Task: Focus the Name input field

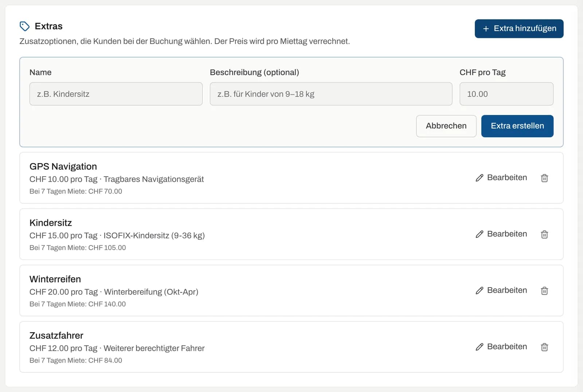Action: [x=116, y=94]
